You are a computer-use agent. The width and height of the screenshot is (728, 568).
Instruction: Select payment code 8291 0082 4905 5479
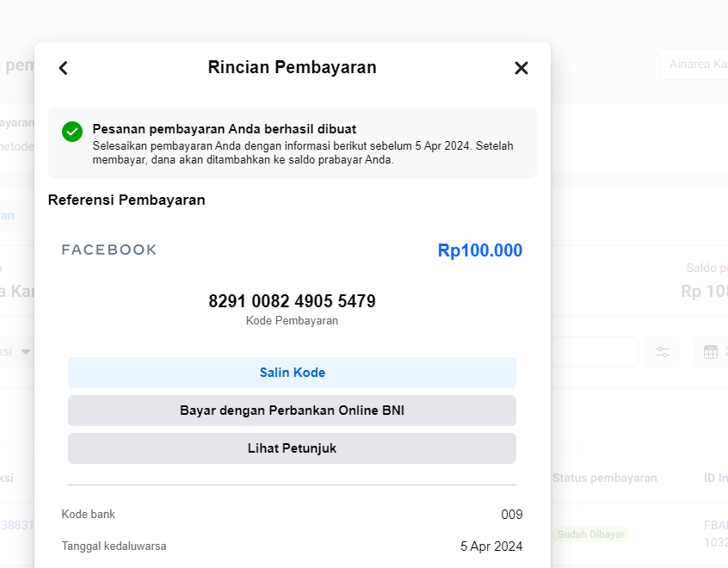292,301
